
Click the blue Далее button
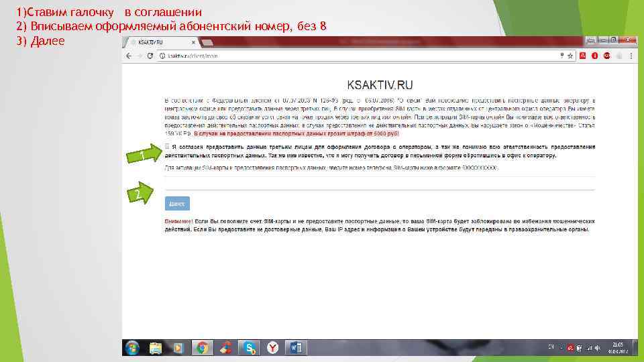pos(177,203)
